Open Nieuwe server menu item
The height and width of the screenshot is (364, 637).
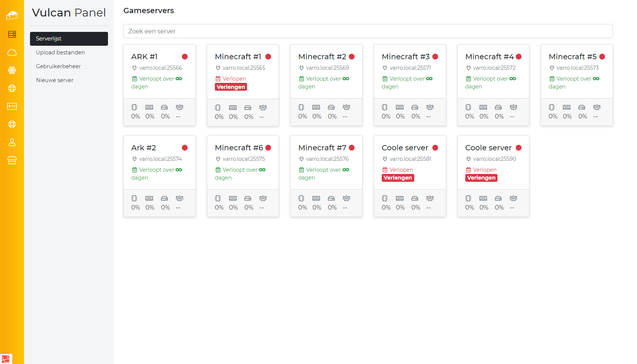55,80
